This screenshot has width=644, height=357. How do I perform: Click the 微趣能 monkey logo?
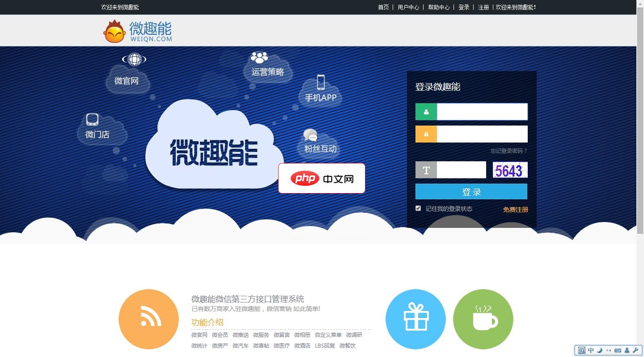point(114,30)
